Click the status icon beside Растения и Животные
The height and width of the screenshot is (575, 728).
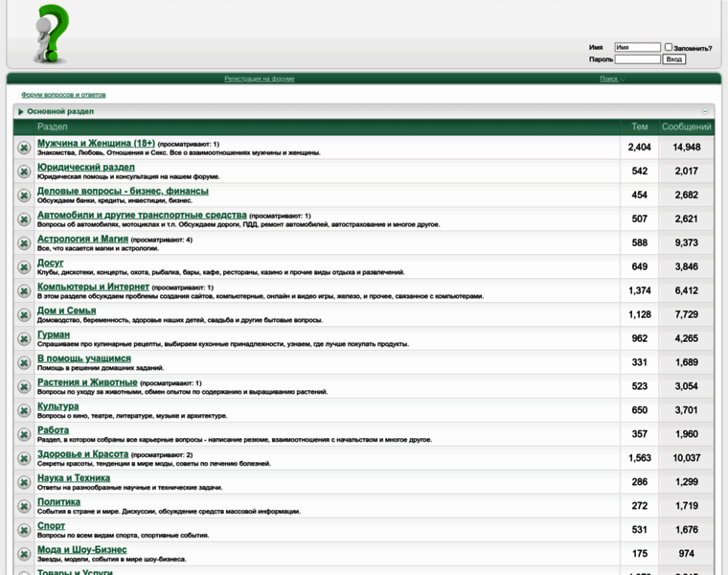[24, 387]
